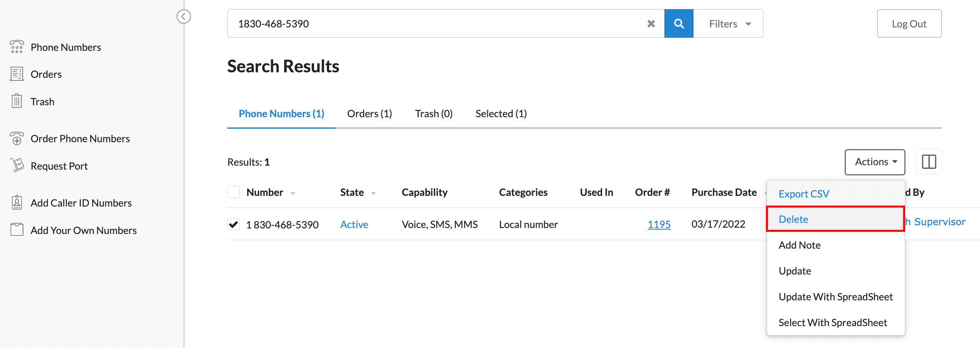This screenshot has width=980, height=348.
Task: Click the Trash bin icon in sidebar
Action: click(17, 101)
